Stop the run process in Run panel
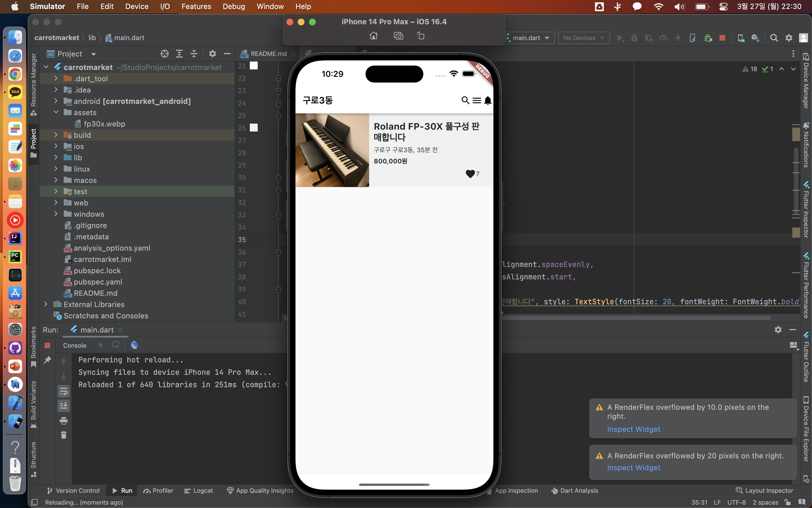The width and height of the screenshot is (812, 508). pyautogui.click(x=47, y=345)
